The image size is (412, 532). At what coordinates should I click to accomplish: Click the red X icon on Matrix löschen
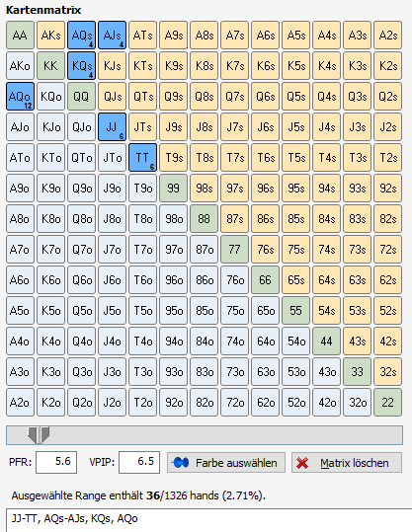pos(302,463)
